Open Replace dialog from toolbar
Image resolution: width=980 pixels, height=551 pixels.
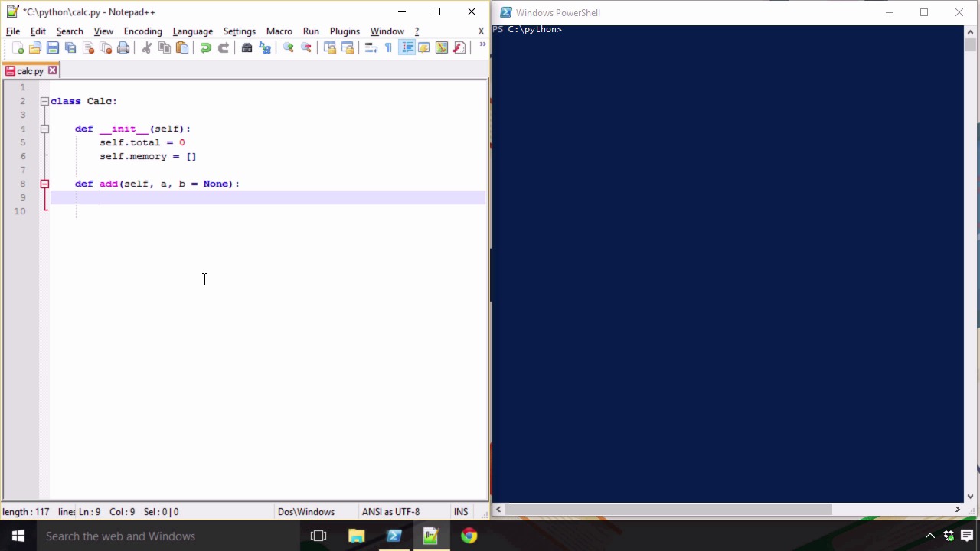tap(265, 47)
